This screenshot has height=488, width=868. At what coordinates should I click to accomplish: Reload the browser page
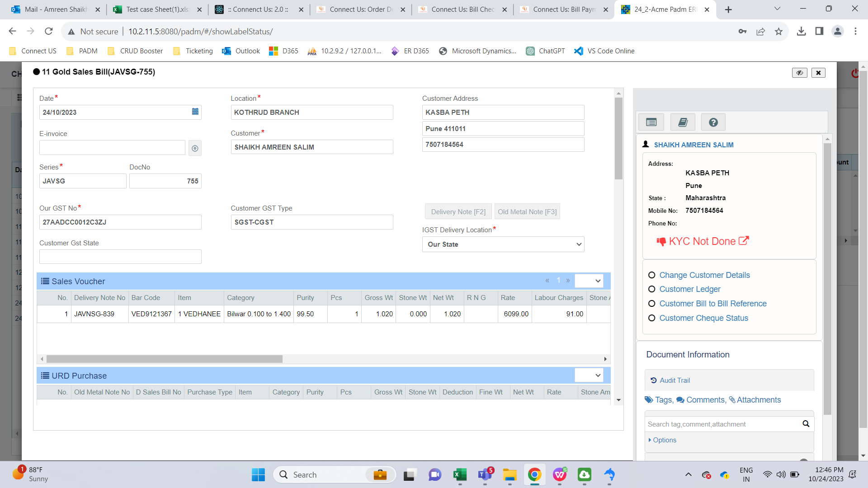pyautogui.click(x=49, y=31)
